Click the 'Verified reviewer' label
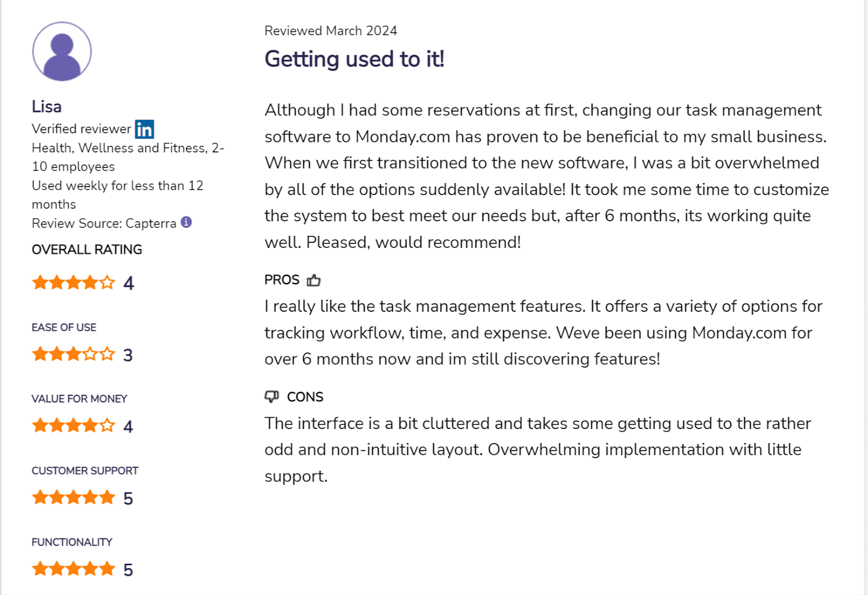868x595 pixels. [81, 129]
